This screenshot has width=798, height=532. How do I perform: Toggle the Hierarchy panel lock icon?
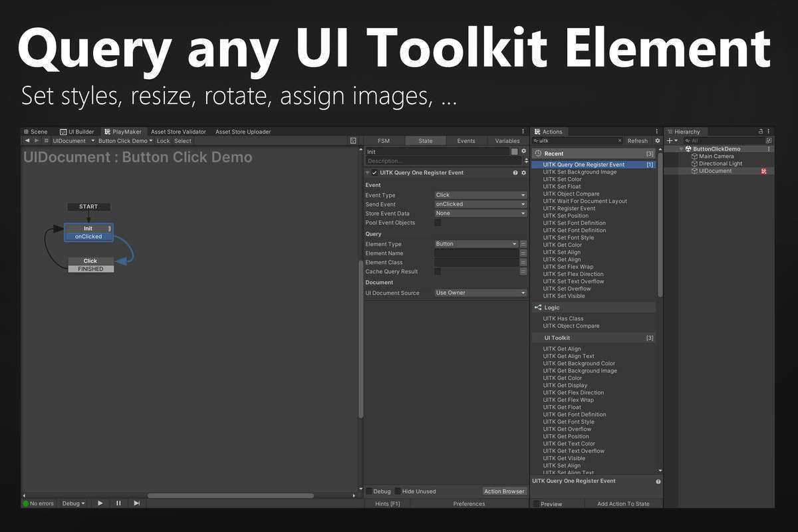click(x=761, y=132)
